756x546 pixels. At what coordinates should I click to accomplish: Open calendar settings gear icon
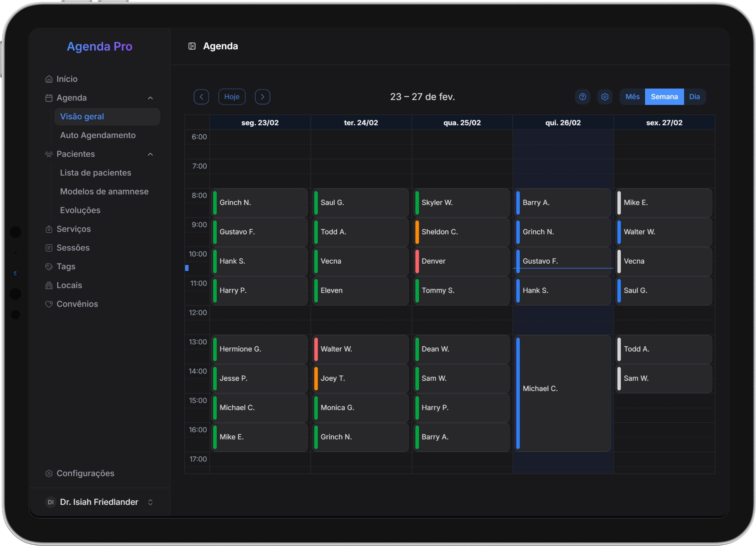pos(605,97)
